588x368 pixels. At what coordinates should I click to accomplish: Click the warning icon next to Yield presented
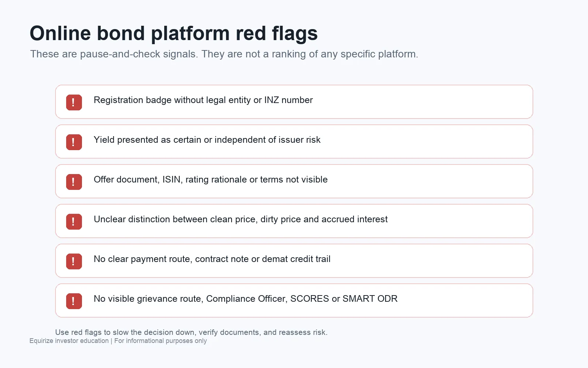[74, 142]
